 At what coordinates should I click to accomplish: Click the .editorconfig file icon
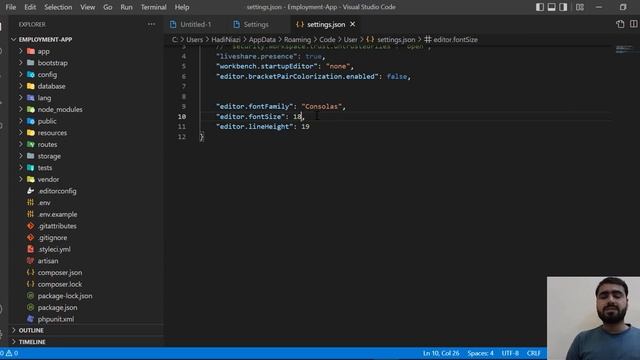pos(31,191)
